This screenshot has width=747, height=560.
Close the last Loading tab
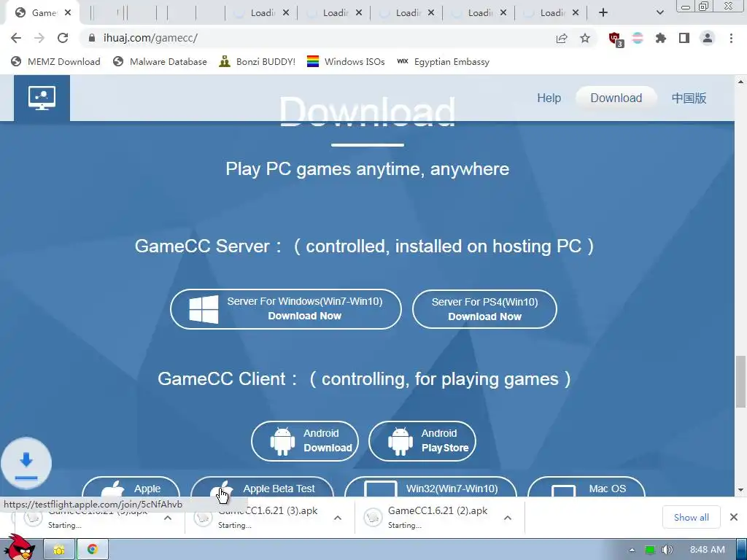click(x=576, y=13)
